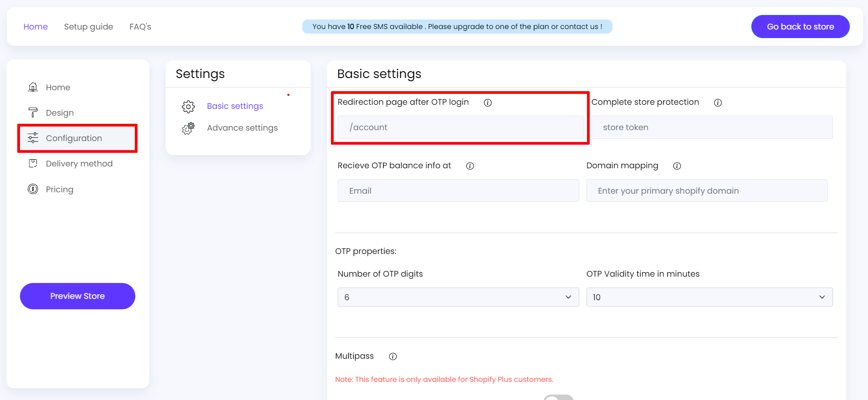Click the Configuration sliders icon
Image resolution: width=868 pixels, height=400 pixels.
(x=33, y=138)
